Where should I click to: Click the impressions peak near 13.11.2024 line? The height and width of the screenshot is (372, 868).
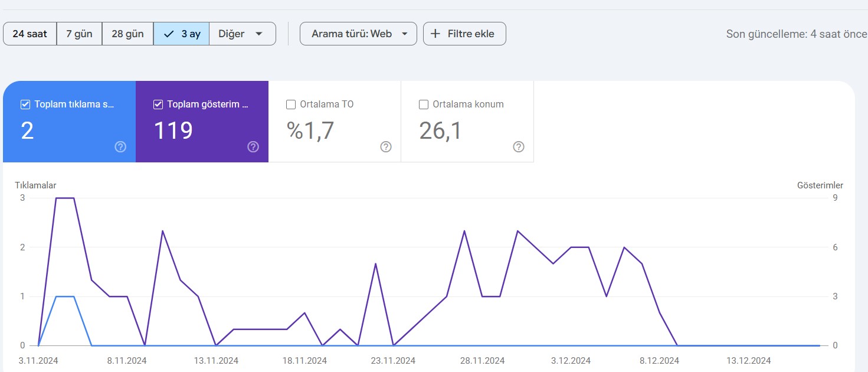point(162,231)
